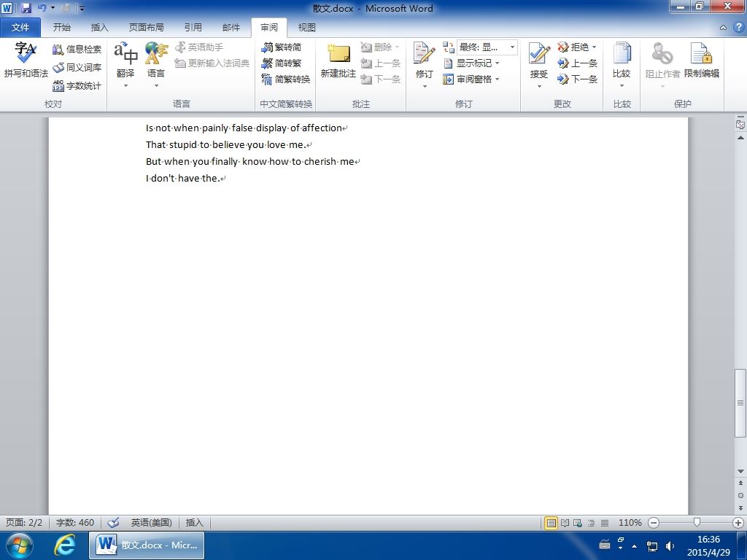Open Translate menu (翻译)

click(125, 65)
